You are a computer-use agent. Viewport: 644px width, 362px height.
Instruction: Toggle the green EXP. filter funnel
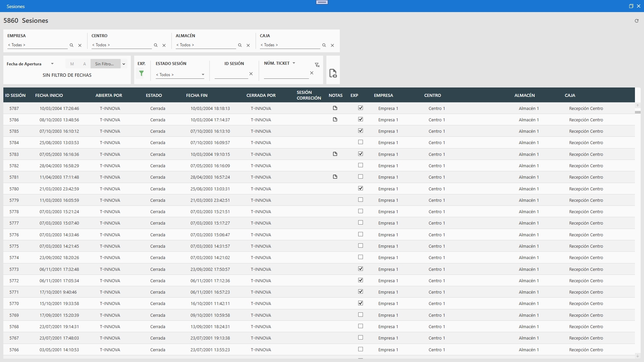point(142,73)
